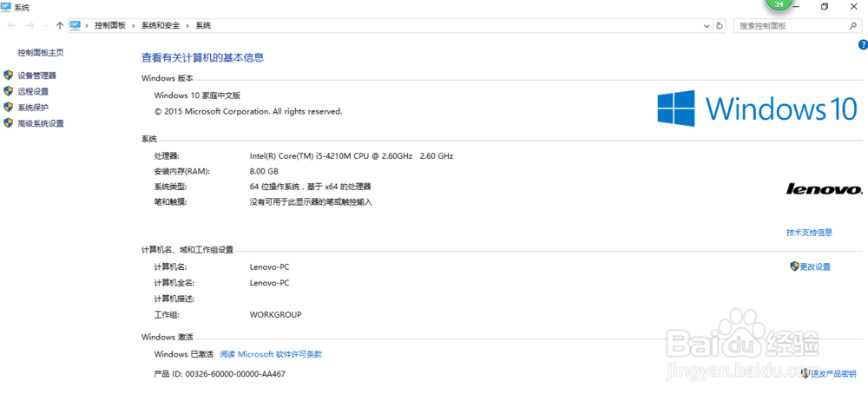Click shield icon next to 设备管理器
The image size is (868, 401).
click(8, 75)
